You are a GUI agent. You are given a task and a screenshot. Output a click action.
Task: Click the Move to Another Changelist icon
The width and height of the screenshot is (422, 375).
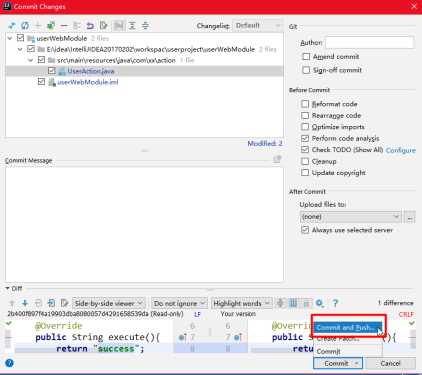pyautogui.click(x=51, y=25)
